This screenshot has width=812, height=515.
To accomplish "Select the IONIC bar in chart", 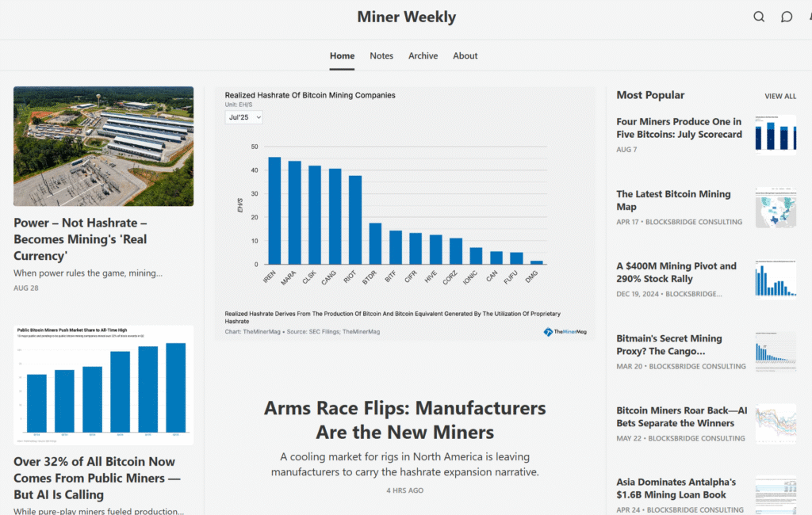I will pos(477,256).
